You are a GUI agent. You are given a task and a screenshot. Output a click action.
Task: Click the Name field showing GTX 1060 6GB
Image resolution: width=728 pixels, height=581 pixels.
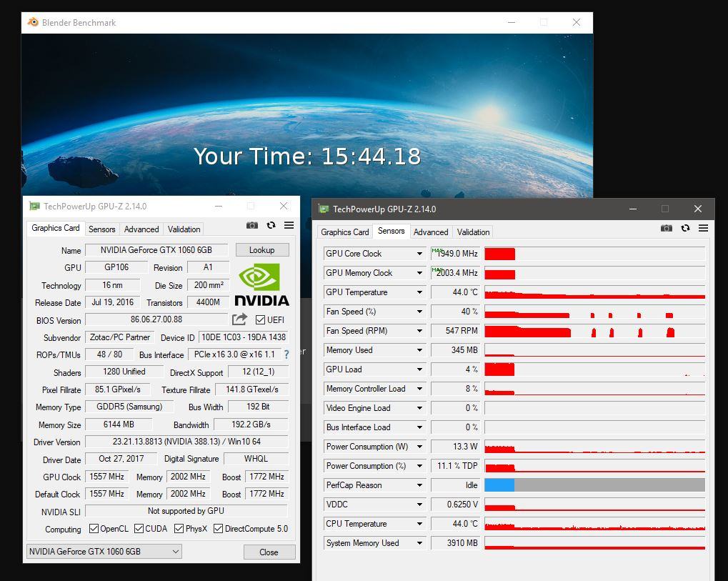tap(156, 250)
